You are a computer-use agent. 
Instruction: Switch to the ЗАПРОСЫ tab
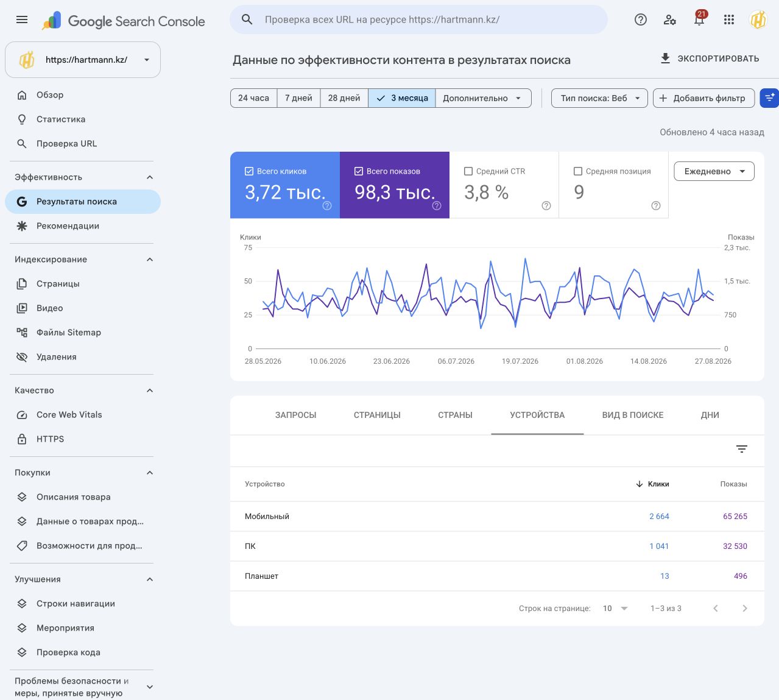point(296,415)
